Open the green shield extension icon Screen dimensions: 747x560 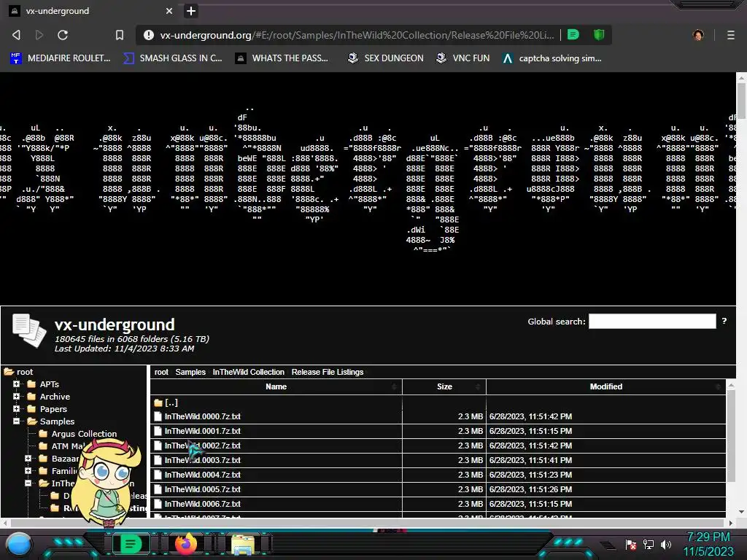[x=599, y=35]
